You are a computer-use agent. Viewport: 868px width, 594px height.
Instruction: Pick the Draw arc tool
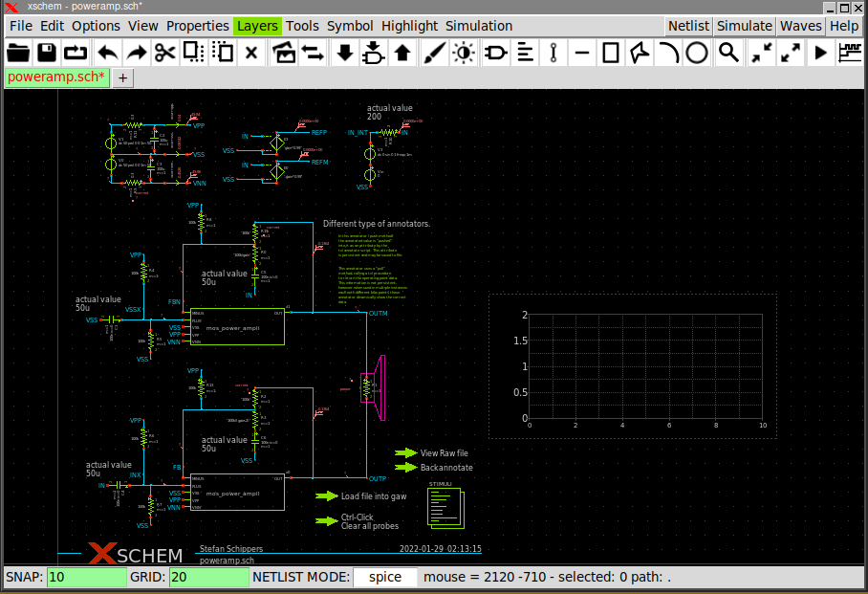pyautogui.click(x=668, y=53)
